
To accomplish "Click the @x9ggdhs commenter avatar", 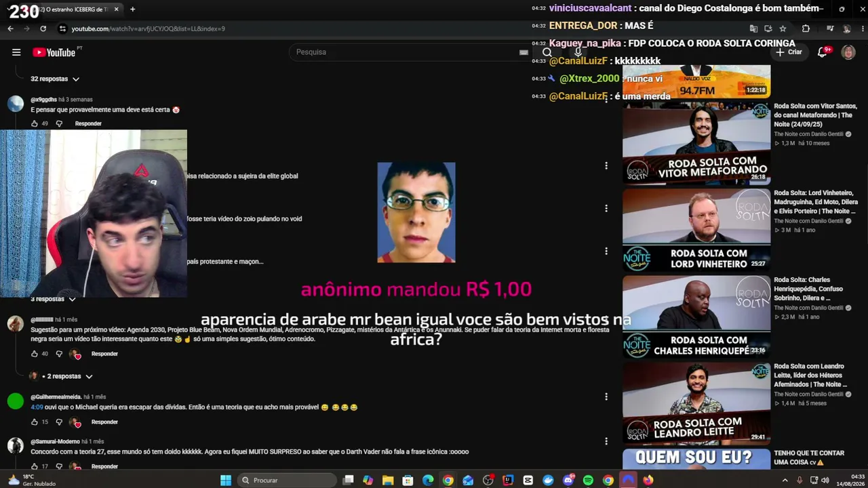I will click(x=16, y=104).
